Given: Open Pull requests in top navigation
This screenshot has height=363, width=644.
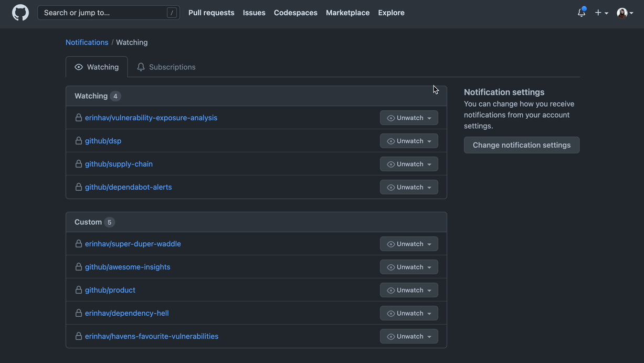Looking at the screenshot, I should point(211,13).
